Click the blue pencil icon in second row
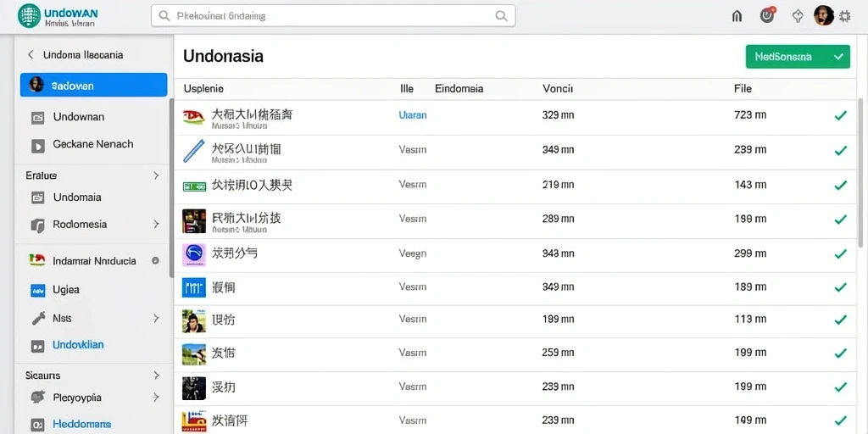The width and height of the screenshot is (868, 434). pos(194,151)
